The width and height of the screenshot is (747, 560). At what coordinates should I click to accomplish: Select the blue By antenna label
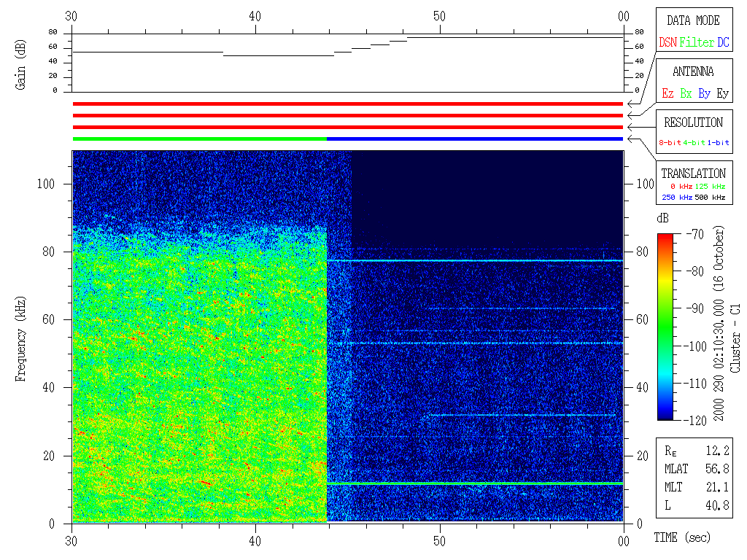(x=704, y=93)
